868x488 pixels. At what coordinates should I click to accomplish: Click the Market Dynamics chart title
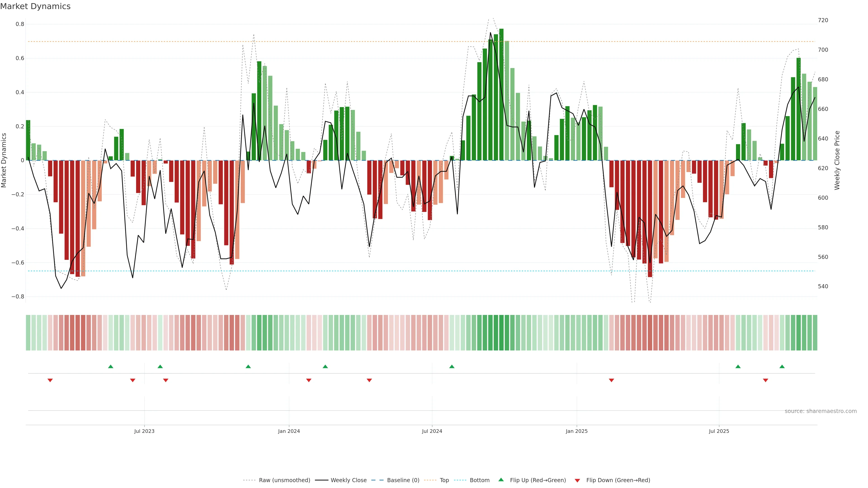[x=35, y=6]
